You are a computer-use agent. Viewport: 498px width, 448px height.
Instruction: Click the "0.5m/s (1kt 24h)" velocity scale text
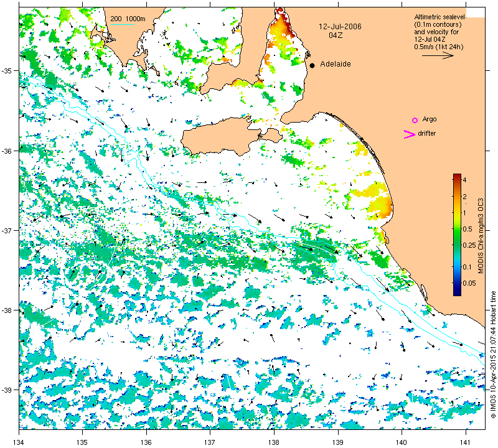(x=439, y=47)
